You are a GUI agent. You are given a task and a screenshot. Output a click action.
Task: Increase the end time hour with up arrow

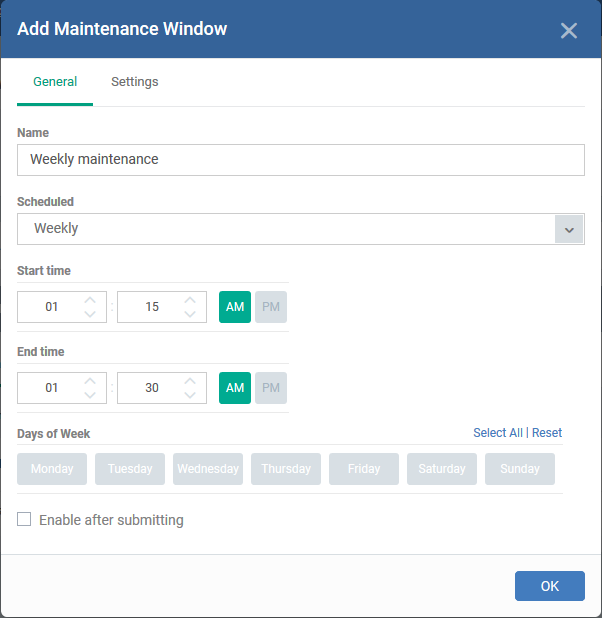(x=90, y=381)
